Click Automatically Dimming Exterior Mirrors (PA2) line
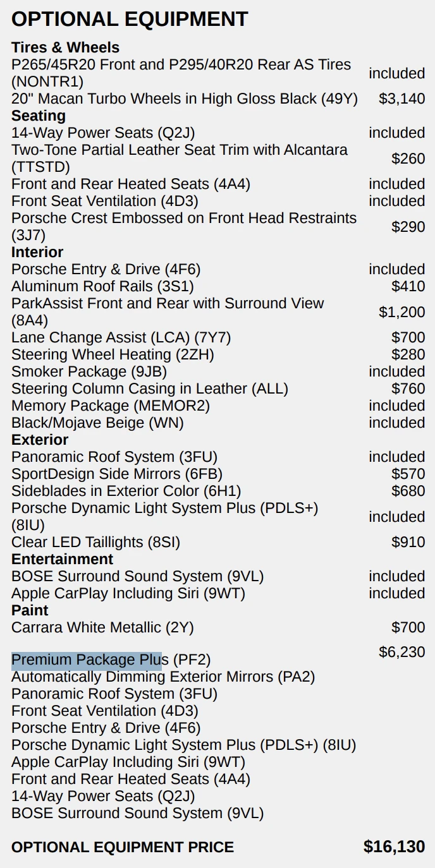The height and width of the screenshot is (868, 435). [163, 677]
